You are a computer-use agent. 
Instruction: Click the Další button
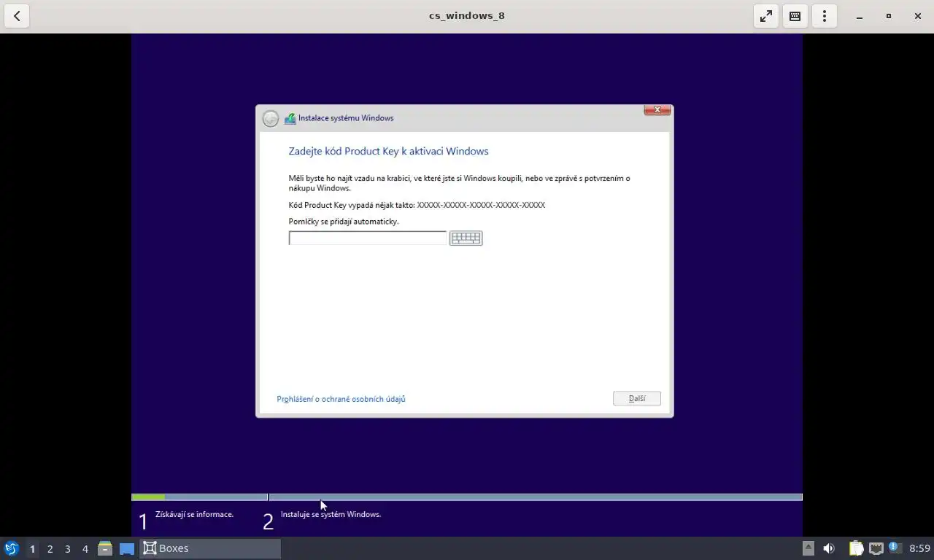pyautogui.click(x=637, y=398)
